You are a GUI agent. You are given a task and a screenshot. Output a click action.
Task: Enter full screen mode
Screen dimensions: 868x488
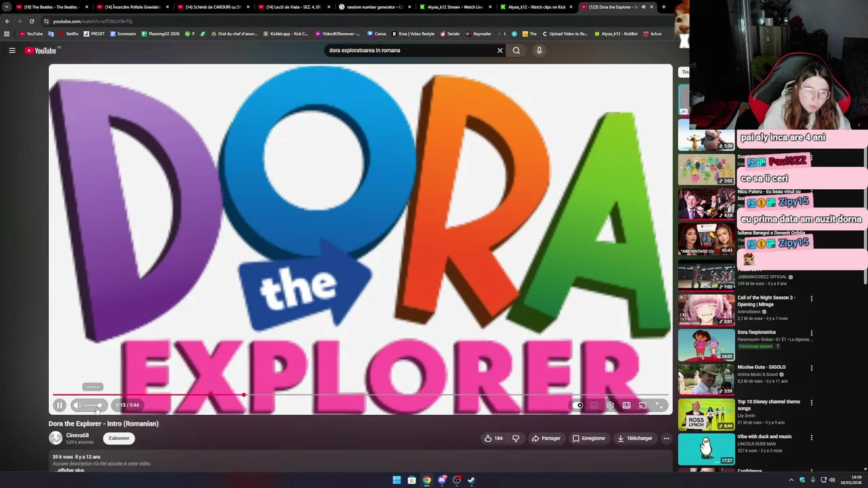pos(659,405)
